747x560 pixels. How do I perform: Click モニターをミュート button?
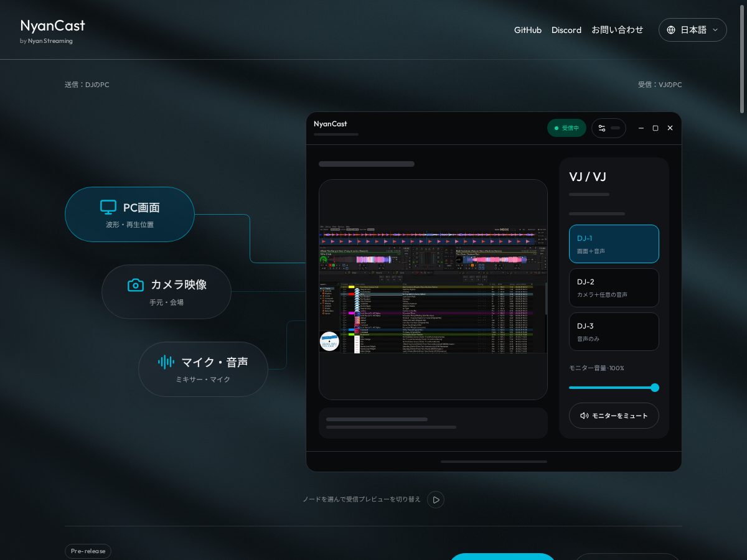pos(614,416)
